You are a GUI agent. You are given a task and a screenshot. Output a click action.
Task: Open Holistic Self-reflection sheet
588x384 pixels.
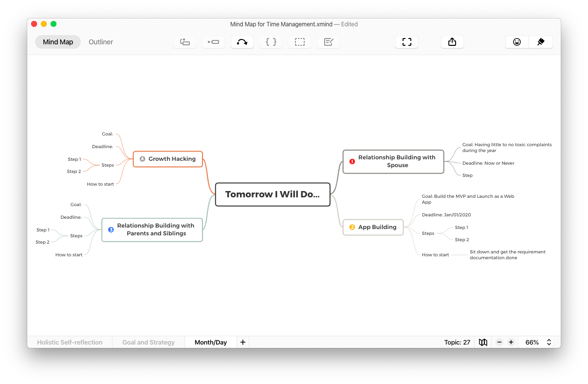[x=70, y=342]
